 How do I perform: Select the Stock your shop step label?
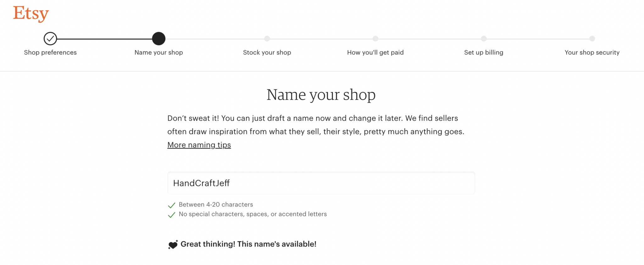[267, 52]
